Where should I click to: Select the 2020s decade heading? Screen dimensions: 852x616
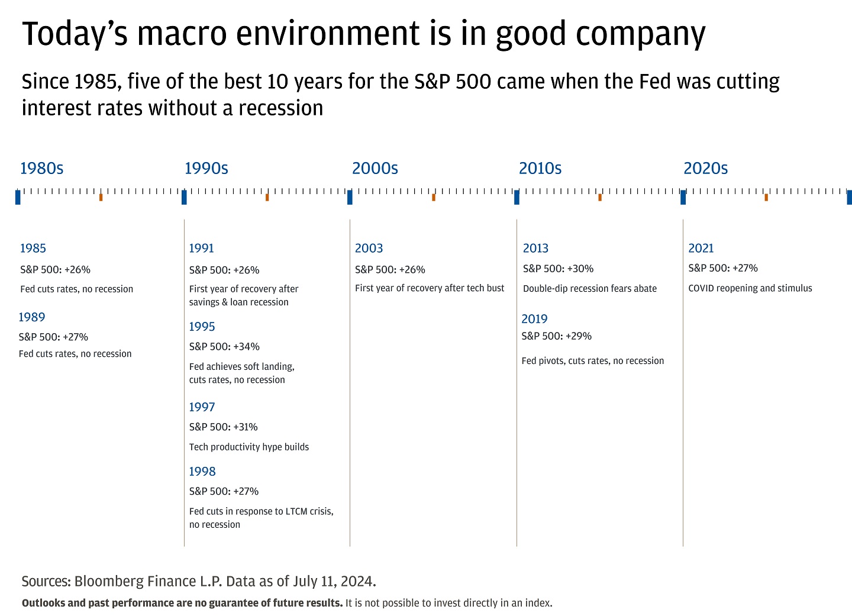(705, 169)
